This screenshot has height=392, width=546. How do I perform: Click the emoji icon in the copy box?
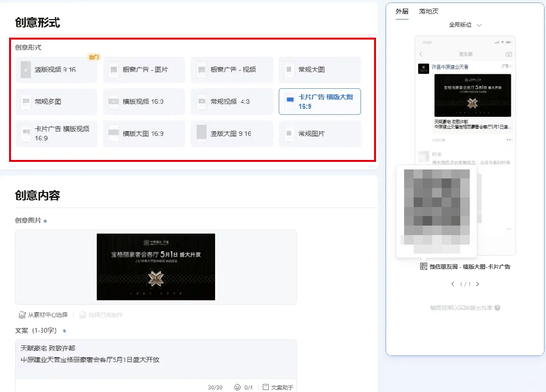point(237,387)
